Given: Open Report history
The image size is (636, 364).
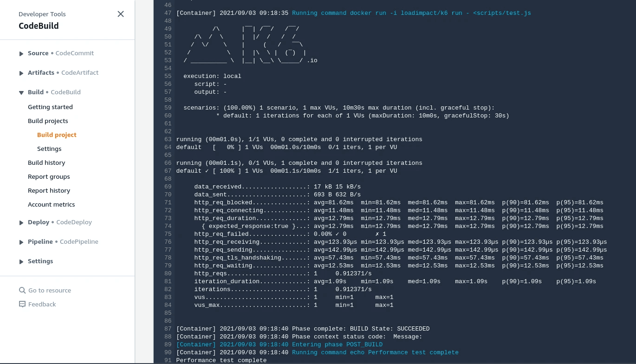Looking at the screenshot, I should [x=49, y=190].
